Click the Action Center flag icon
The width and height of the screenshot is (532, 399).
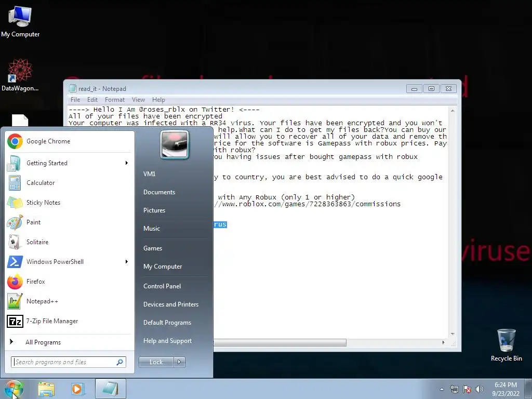[x=467, y=390]
